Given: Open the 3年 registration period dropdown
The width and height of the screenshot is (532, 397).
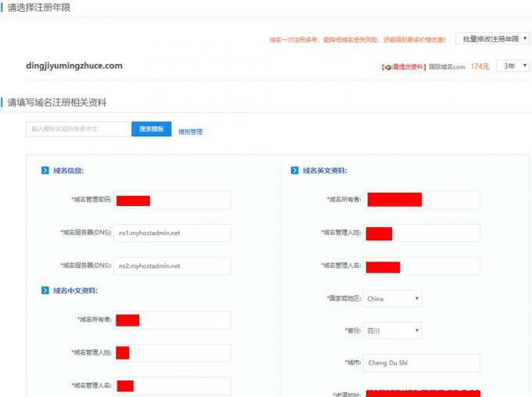Looking at the screenshot, I should point(513,66).
